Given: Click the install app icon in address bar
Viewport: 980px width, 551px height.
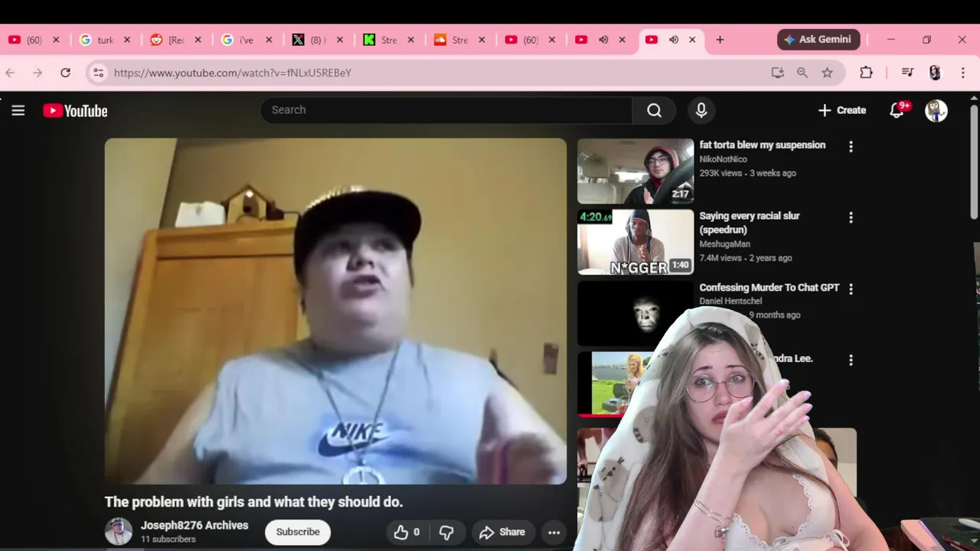Looking at the screenshot, I should (778, 73).
